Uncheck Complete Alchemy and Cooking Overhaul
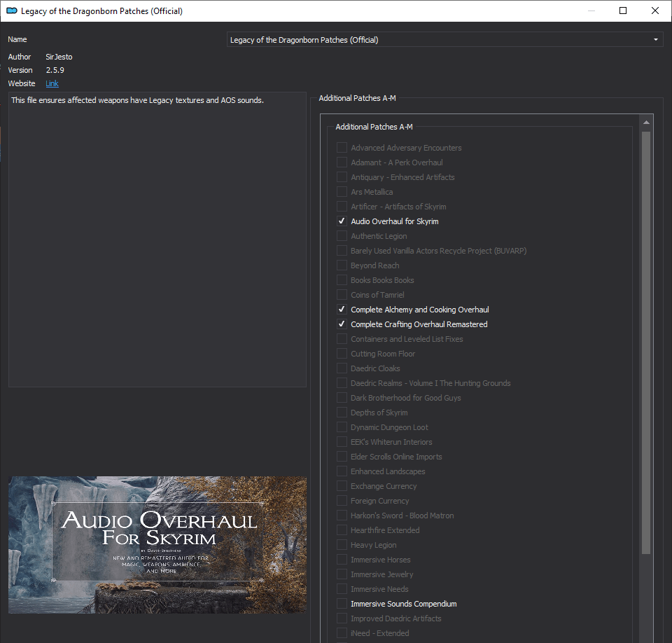Screen dimensions: 672x643 click(342, 310)
